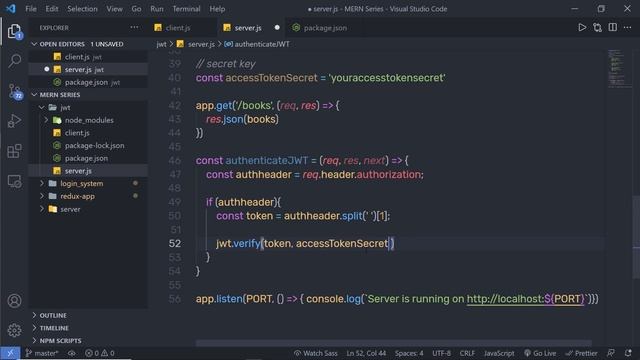Open the Selection menu
Viewport: 640px width, 360px height.
coord(82,9)
